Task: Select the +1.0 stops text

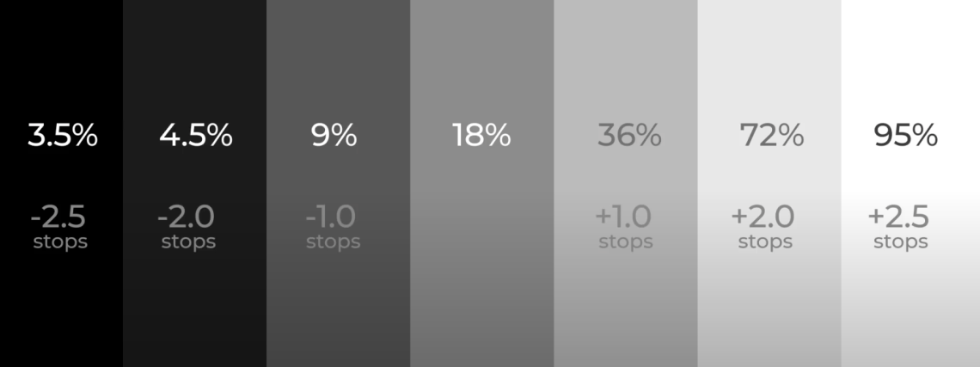Action: tap(624, 228)
